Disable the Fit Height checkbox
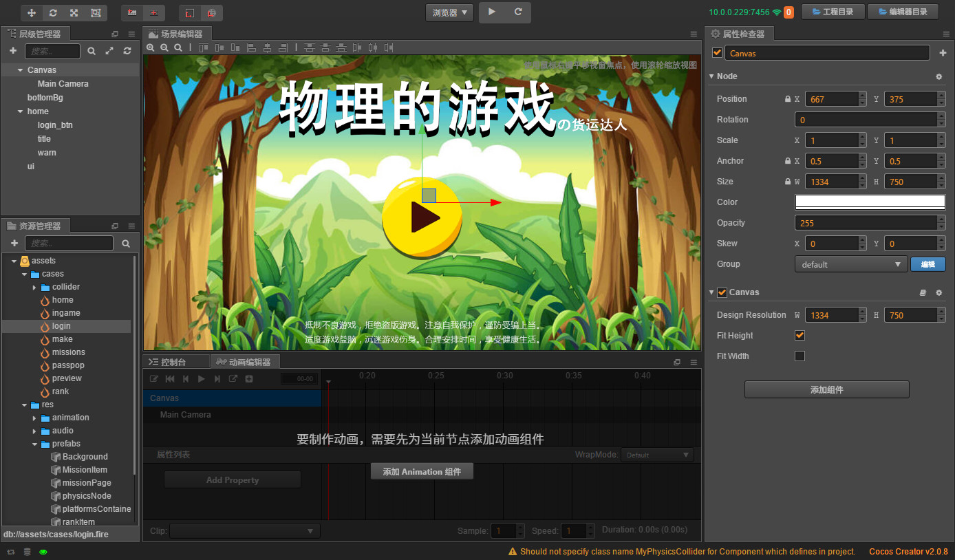The height and width of the screenshot is (560, 955). click(x=800, y=335)
